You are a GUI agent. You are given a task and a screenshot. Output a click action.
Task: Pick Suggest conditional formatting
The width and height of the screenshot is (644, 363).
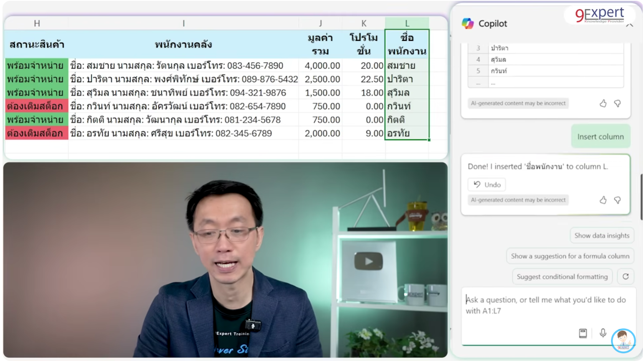562,277
